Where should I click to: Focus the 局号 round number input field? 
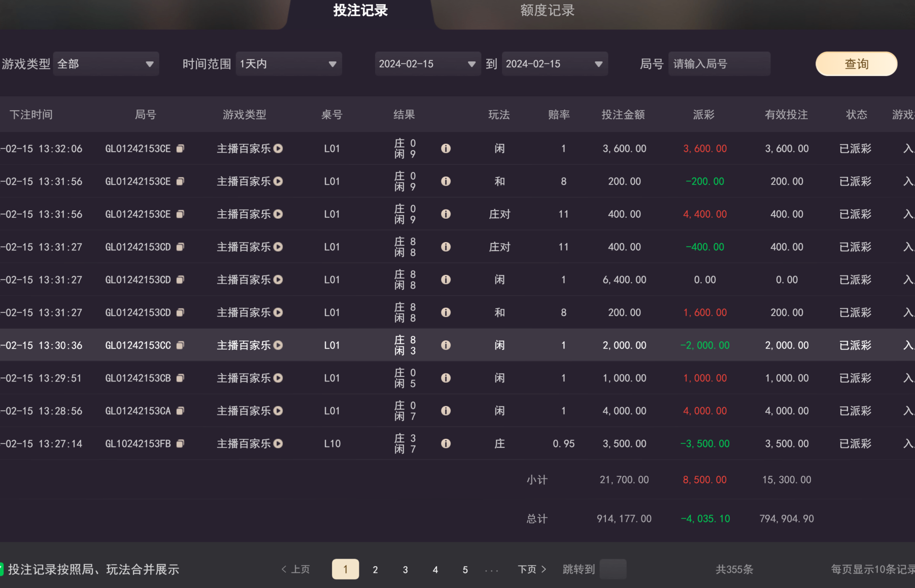719,64
